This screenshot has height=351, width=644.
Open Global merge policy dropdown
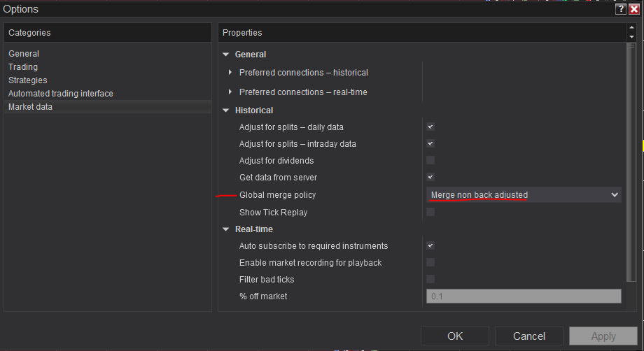pos(524,195)
